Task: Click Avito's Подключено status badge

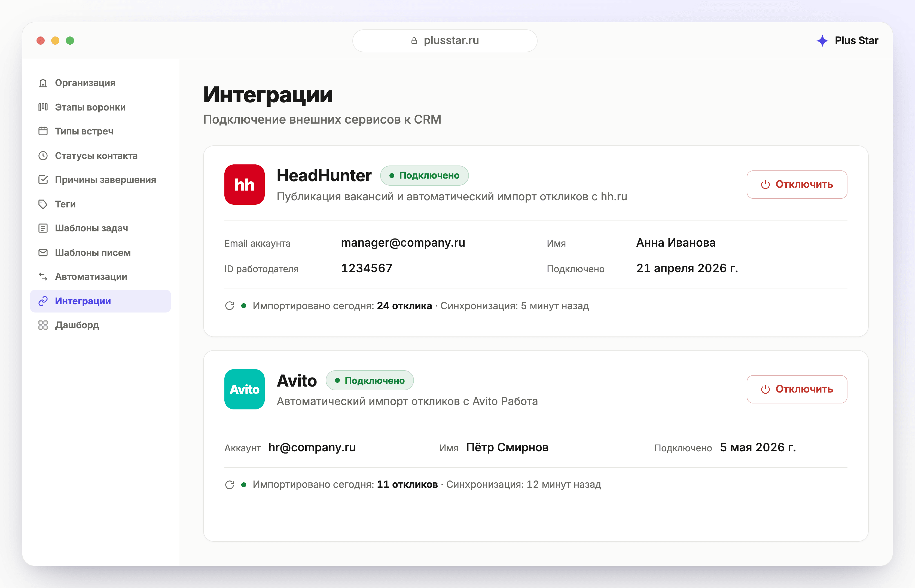Action: [370, 381]
